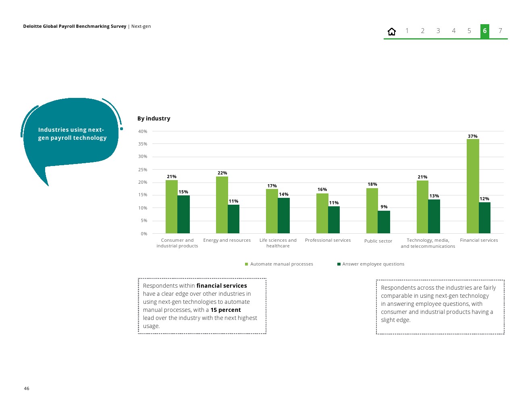This screenshot has height=411, width=532.
Task: Go to section 1 tab
Action: 407,31
